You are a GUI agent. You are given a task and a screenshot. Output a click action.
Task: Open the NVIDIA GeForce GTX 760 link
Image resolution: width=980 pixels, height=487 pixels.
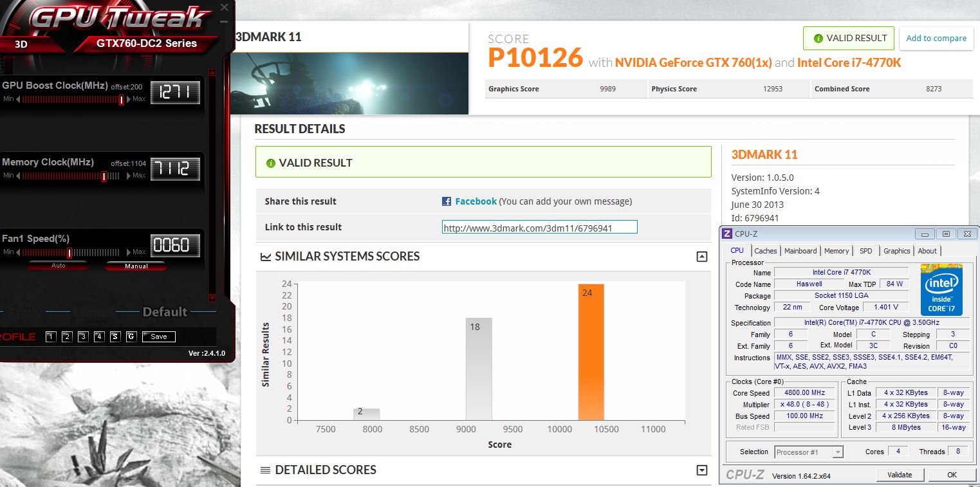coord(694,63)
